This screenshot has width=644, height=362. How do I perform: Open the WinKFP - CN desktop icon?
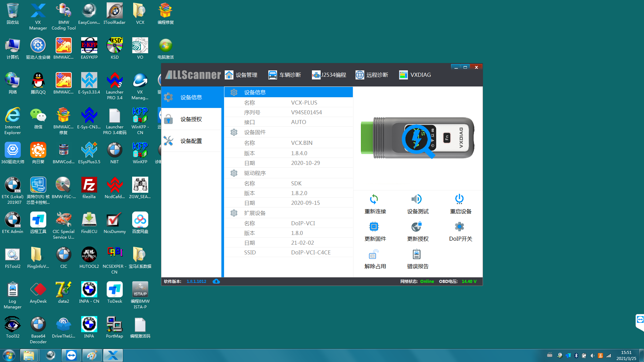[140, 121]
